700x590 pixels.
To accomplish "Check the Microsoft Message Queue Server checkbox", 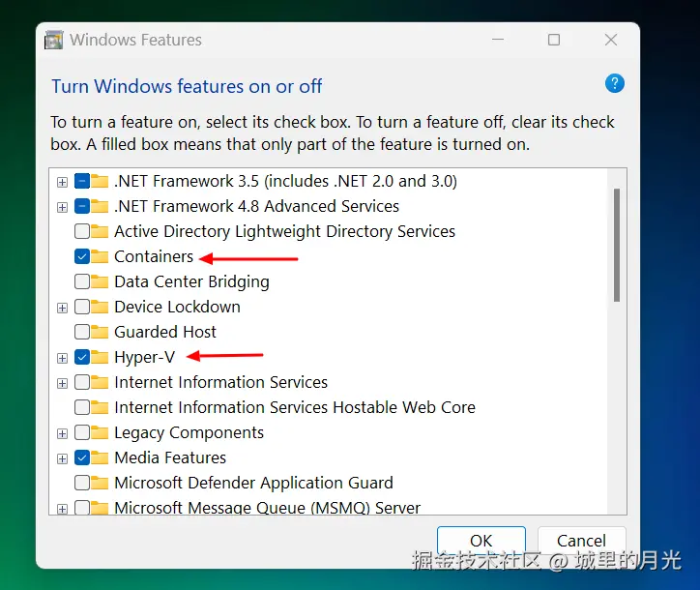I will [82, 508].
